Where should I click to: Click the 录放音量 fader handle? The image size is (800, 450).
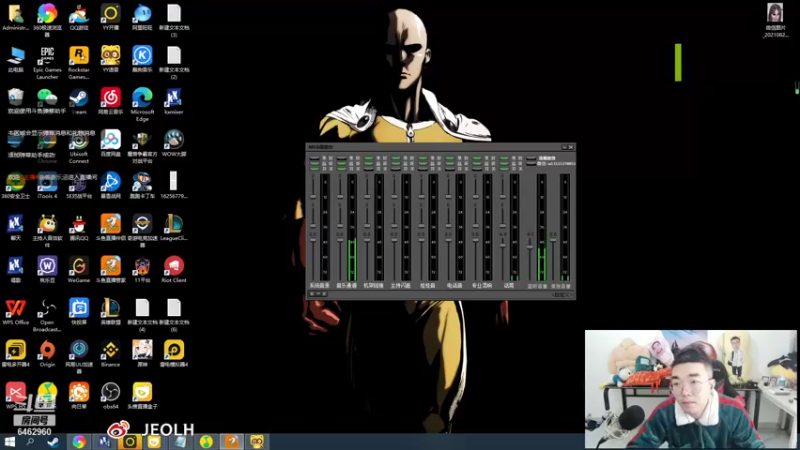553,240
